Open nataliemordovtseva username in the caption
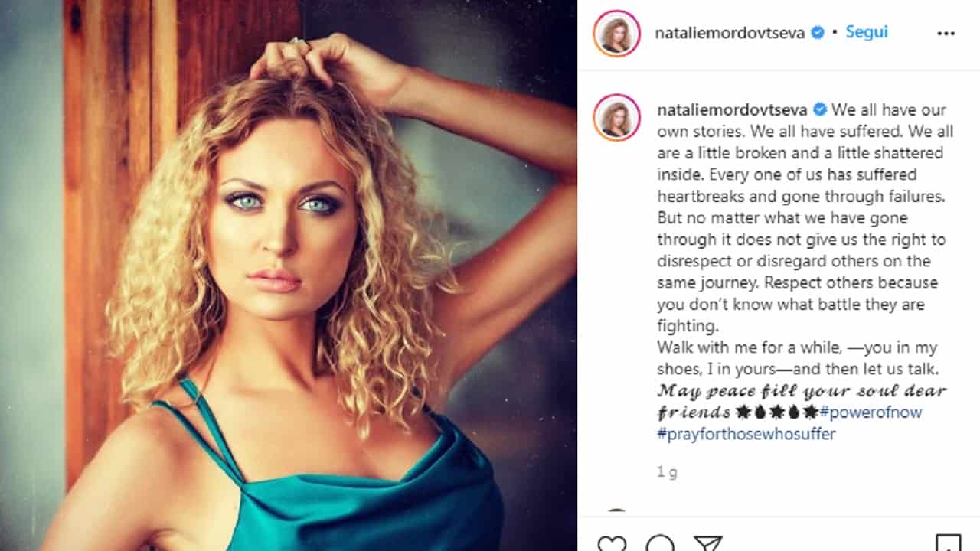Screen dimensions: 980x551 pyautogui.click(x=732, y=110)
